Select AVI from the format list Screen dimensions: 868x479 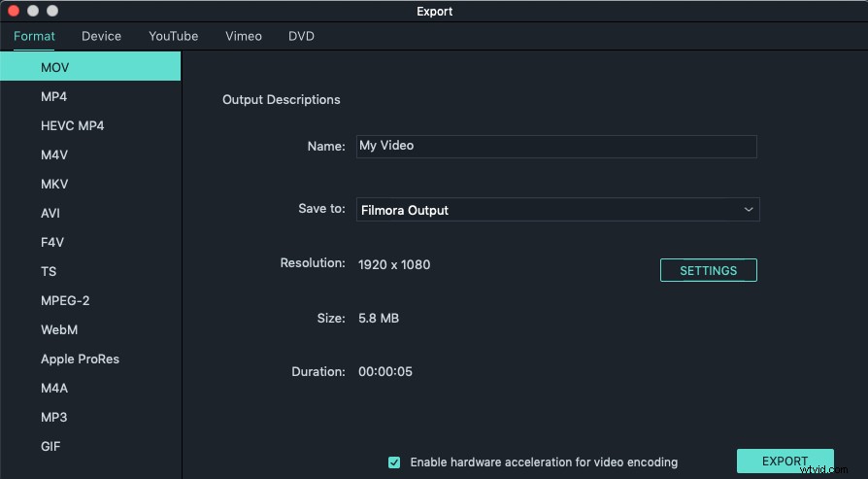pyautogui.click(x=50, y=214)
